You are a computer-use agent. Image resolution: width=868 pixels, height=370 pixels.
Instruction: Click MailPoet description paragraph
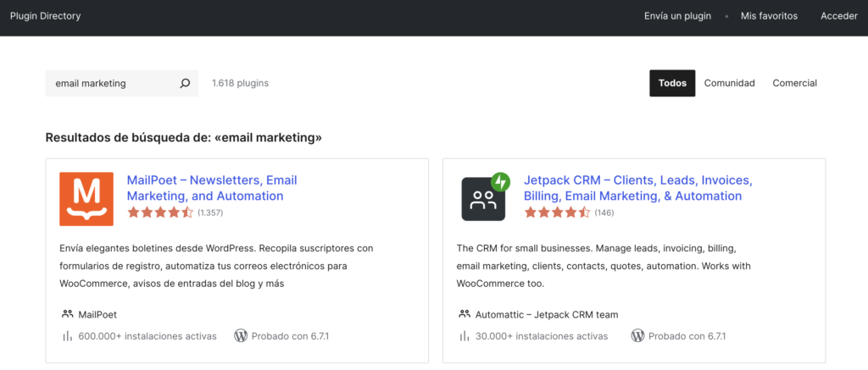(216, 266)
